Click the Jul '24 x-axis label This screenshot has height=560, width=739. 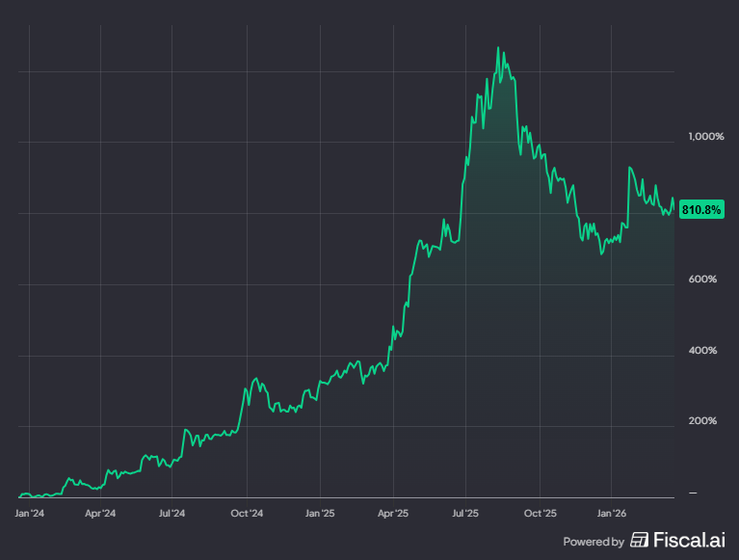pos(172,514)
